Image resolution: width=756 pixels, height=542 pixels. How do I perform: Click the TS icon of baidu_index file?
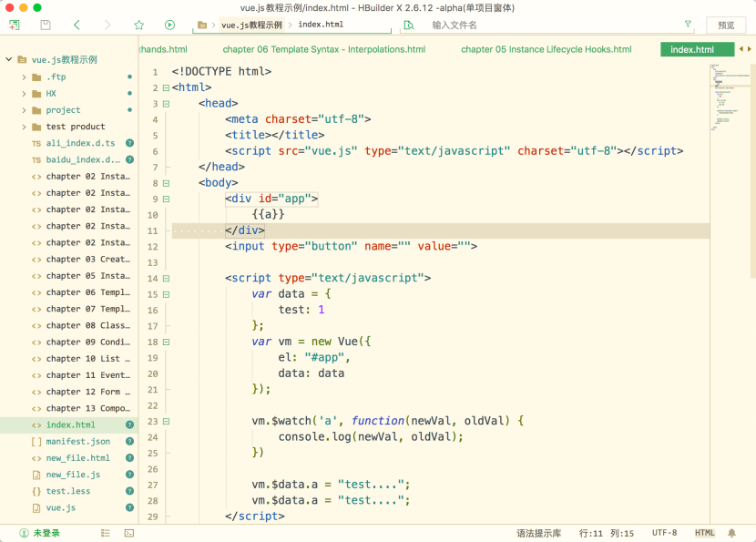[36, 160]
